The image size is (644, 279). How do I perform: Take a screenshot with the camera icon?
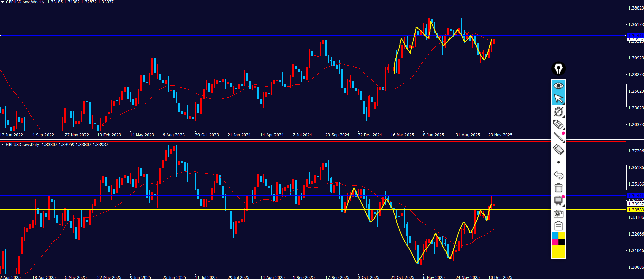[x=558, y=214]
